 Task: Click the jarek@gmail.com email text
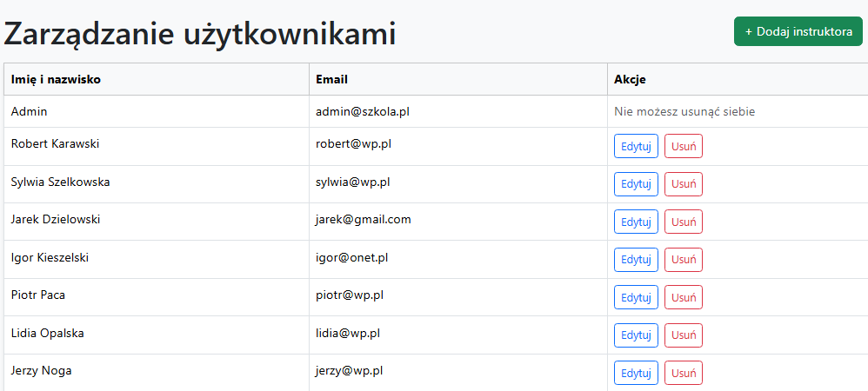363,219
